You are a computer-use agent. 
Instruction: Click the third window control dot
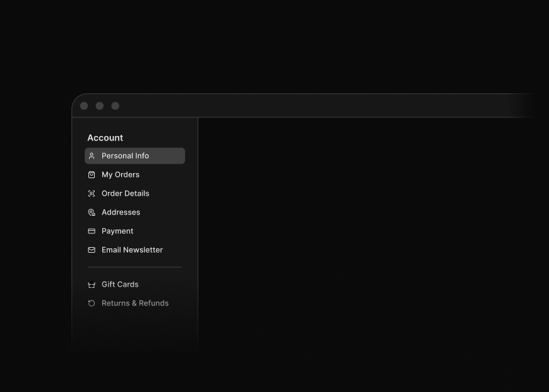(115, 106)
